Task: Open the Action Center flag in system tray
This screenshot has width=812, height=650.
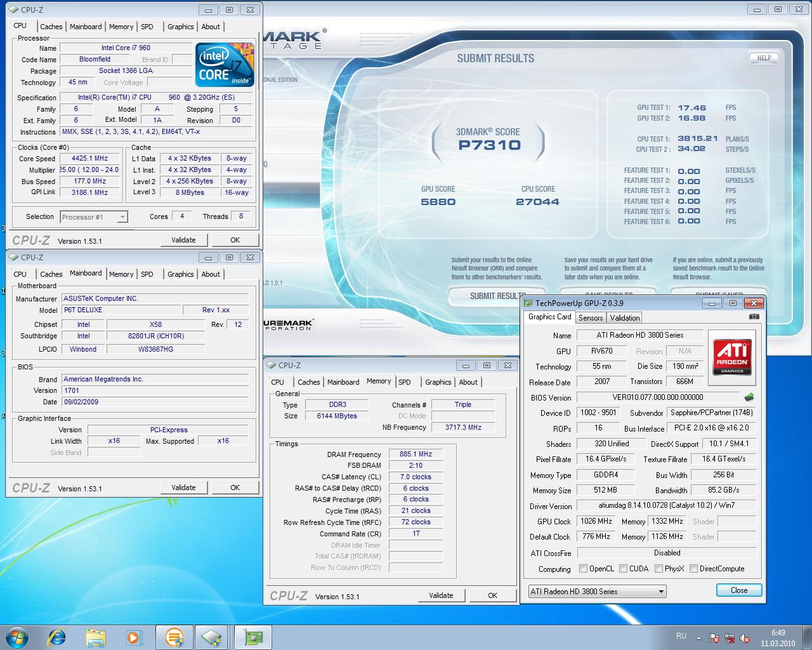Action: tap(714, 638)
